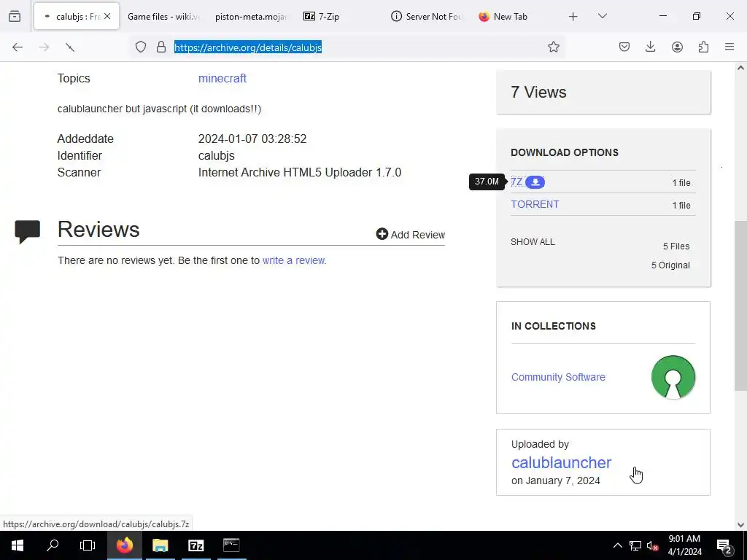This screenshot has width=747, height=560.
Task: Close the calubjs tab
Action: (x=107, y=16)
